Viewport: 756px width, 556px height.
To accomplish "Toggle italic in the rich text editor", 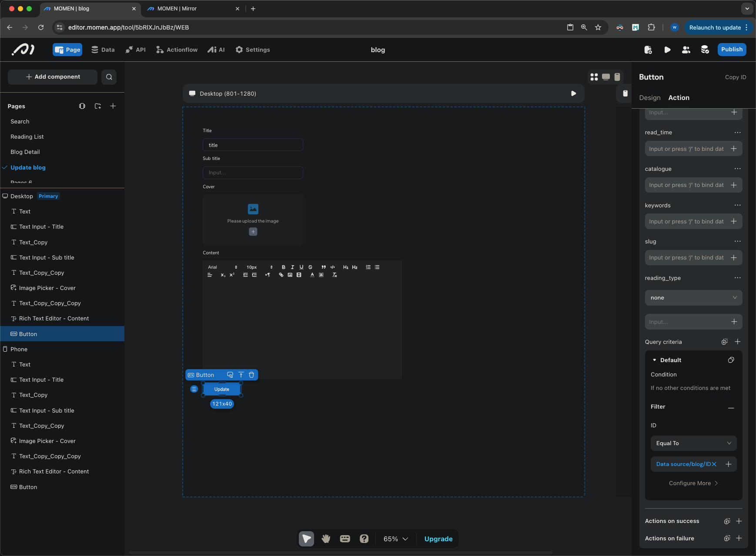I will point(292,267).
